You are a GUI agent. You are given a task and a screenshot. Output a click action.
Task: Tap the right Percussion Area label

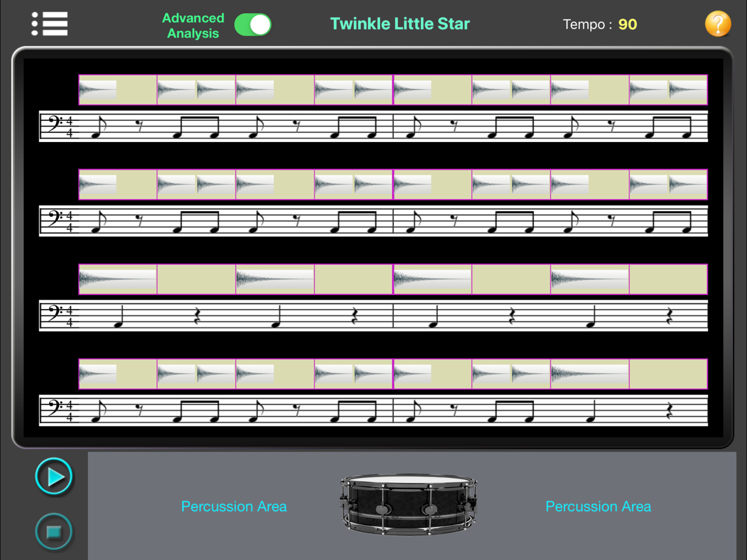[x=598, y=506]
